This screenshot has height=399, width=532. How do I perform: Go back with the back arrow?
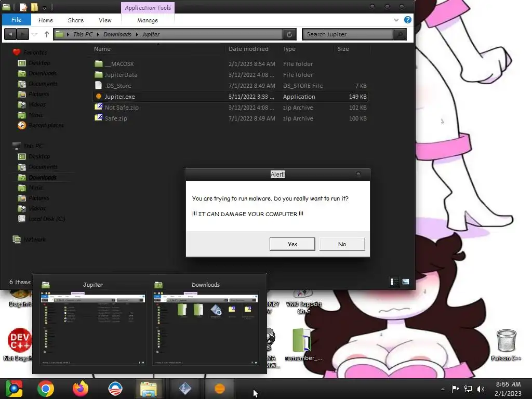10,34
